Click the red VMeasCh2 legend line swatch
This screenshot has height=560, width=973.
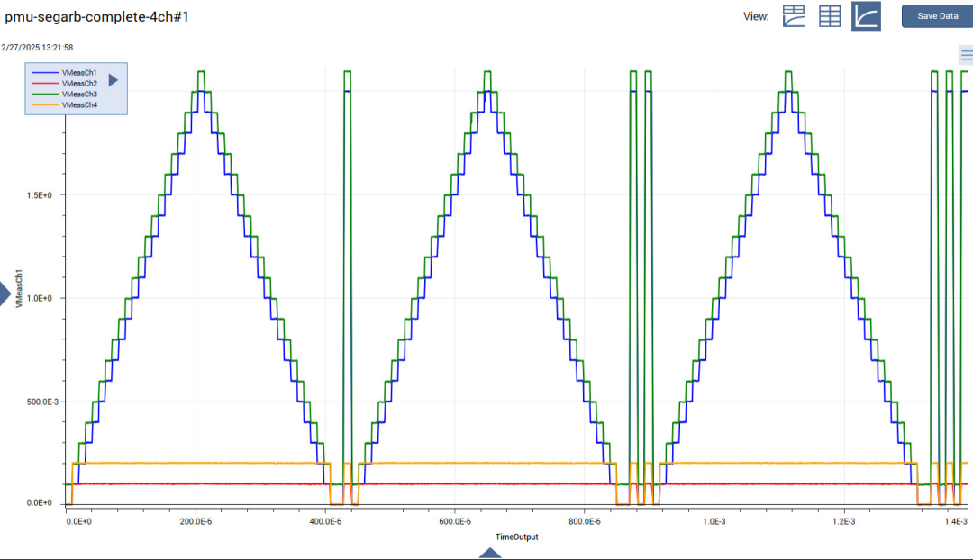tap(45, 83)
